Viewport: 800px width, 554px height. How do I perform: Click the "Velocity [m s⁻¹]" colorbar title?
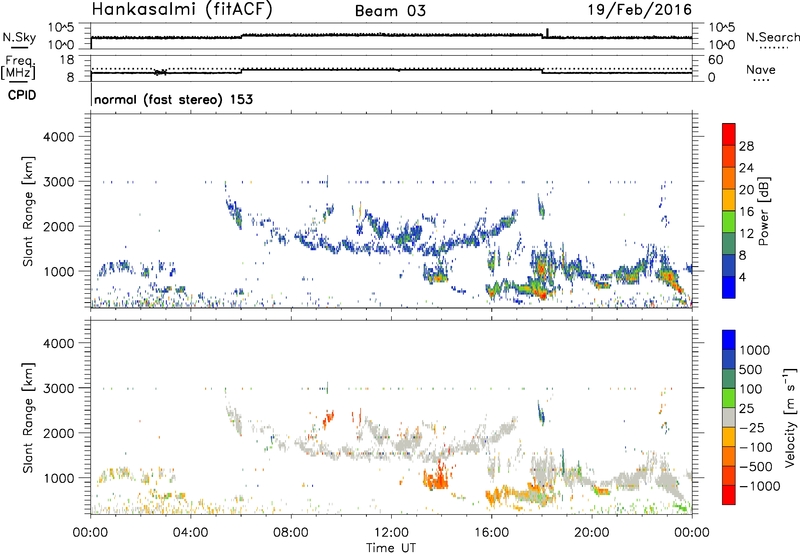[790, 417]
